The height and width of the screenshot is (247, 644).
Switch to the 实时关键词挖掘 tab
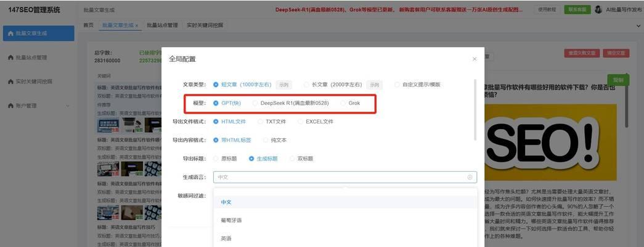click(205, 25)
